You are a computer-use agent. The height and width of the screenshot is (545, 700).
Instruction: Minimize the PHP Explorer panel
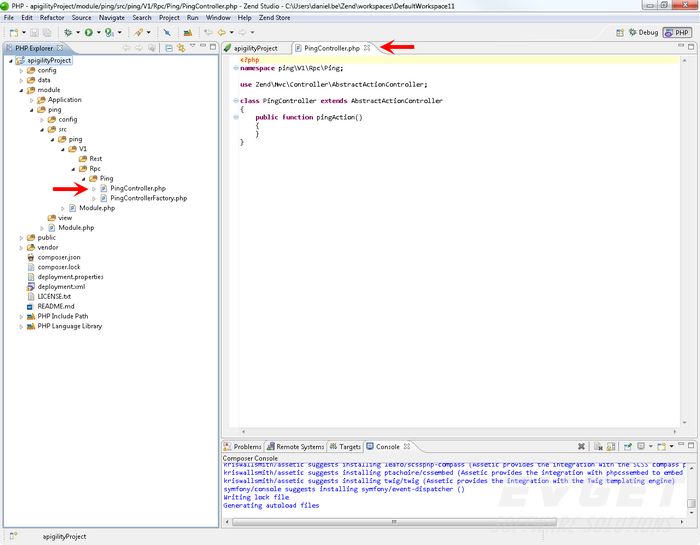[x=203, y=46]
